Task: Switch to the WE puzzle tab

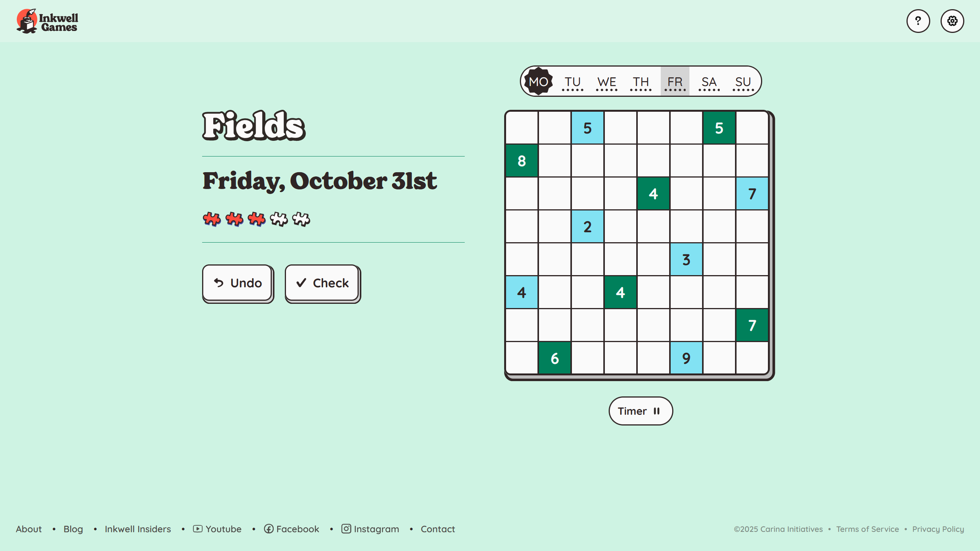Action: [607, 82]
